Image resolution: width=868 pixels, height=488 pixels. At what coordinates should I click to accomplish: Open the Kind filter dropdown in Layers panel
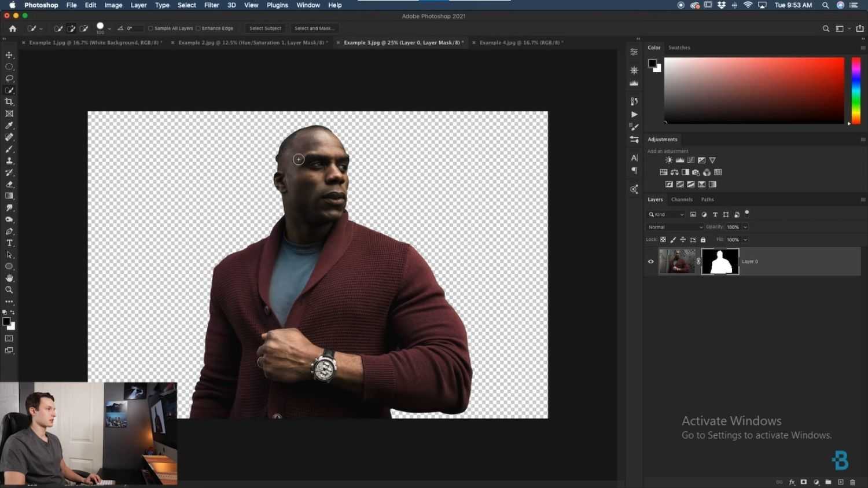665,214
